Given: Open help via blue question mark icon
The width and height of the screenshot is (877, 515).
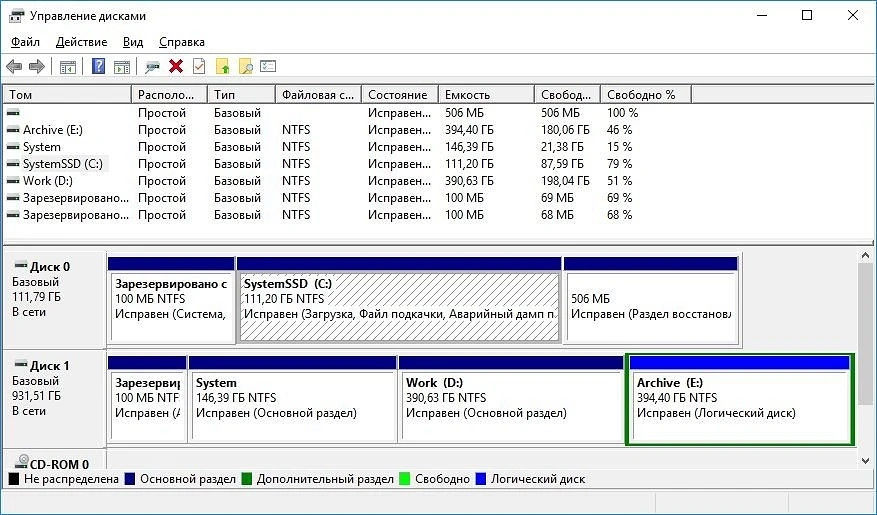Looking at the screenshot, I should (98, 67).
